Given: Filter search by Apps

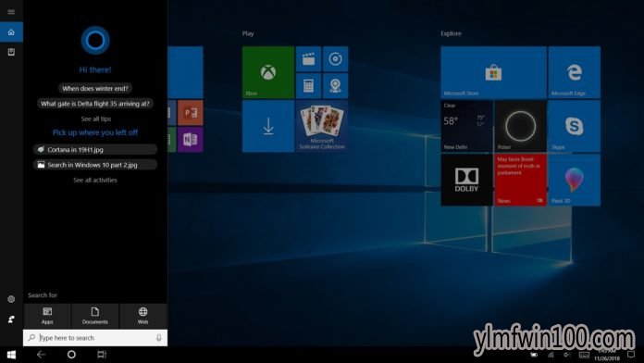Looking at the screenshot, I should coord(47,316).
